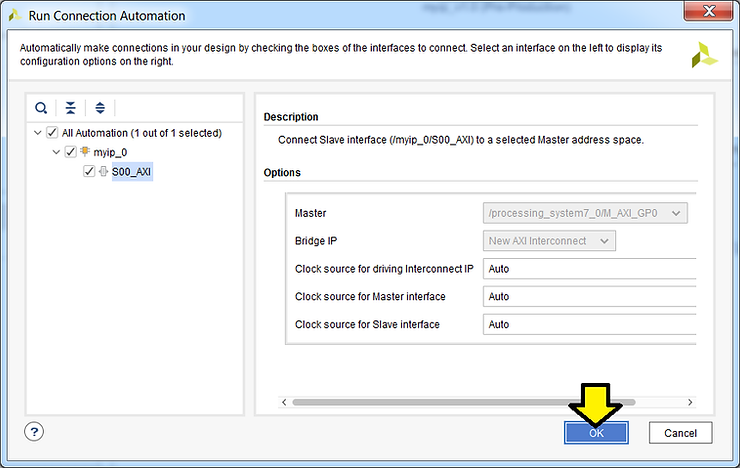Viewport: 740px width, 468px height.
Task: Click the Collapse All icon
Action: click(70, 108)
